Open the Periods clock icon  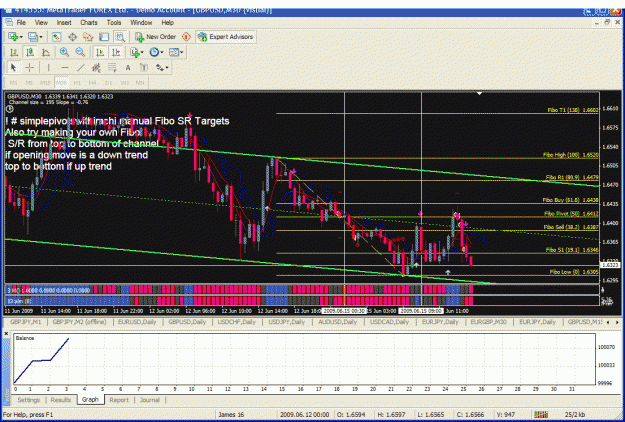(154, 52)
